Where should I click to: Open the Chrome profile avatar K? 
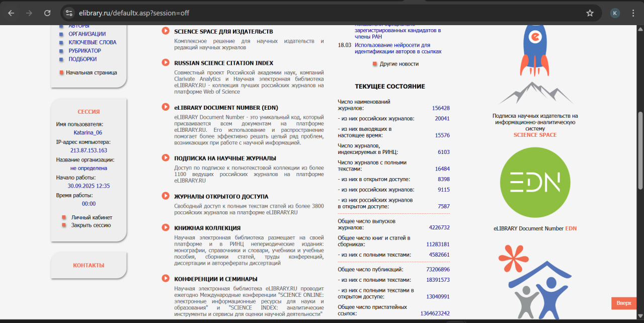(x=615, y=13)
